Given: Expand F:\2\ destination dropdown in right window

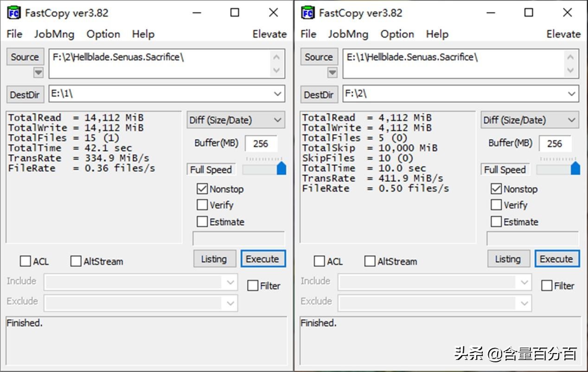Looking at the screenshot, I should click(572, 94).
